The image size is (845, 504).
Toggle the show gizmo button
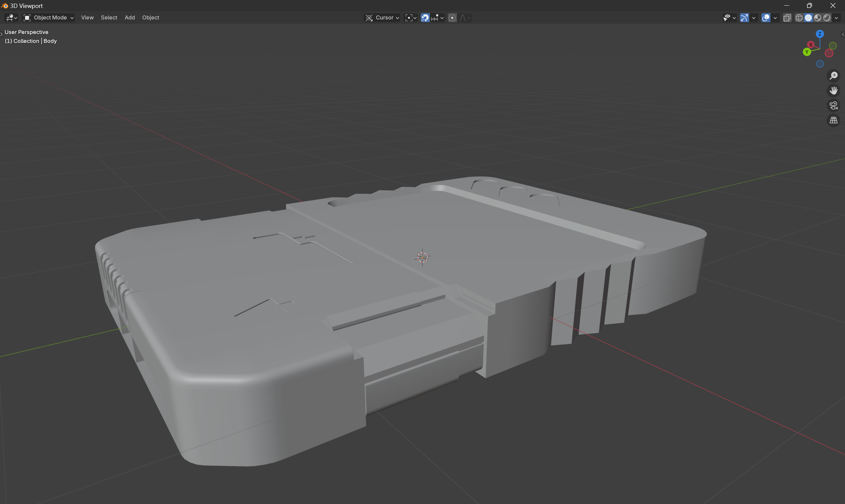click(x=744, y=18)
